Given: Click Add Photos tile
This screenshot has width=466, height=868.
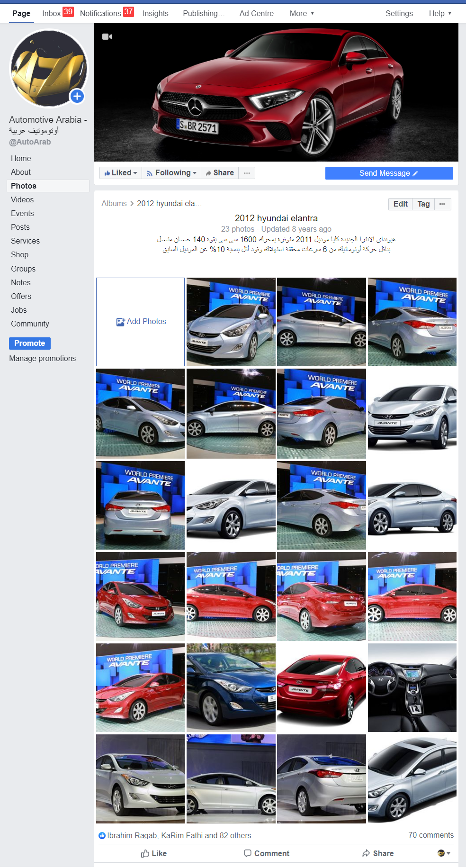Looking at the screenshot, I should (140, 322).
